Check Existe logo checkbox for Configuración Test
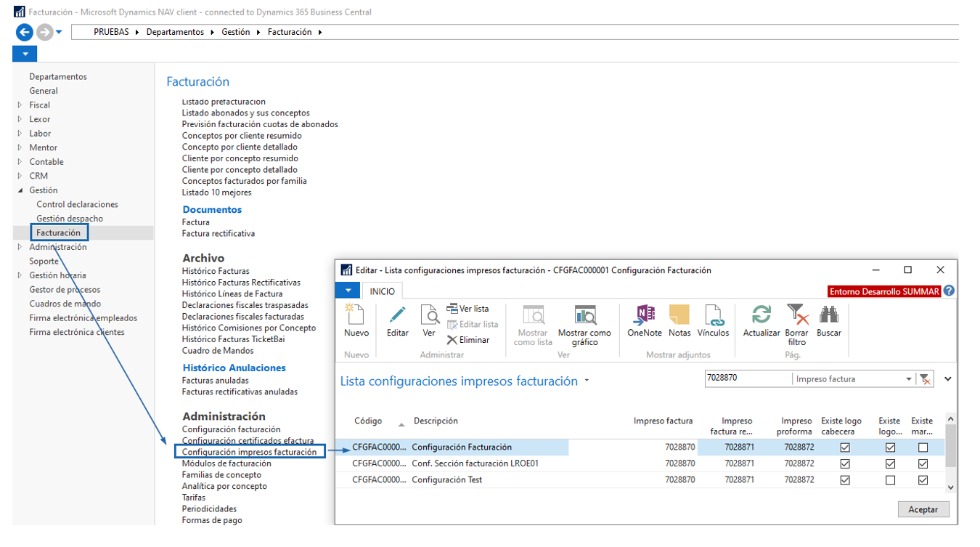Screen dimensions: 980x547 coord(891,480)
